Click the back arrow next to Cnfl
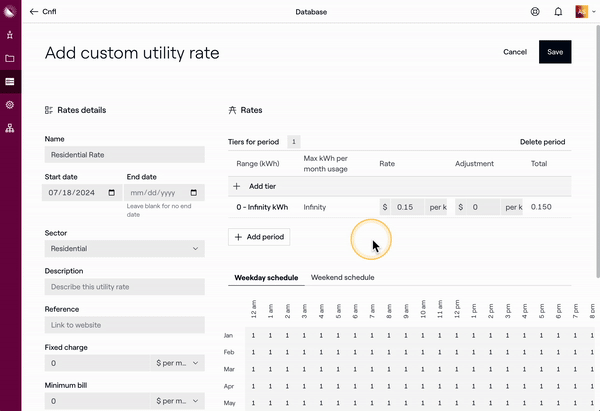The height and width of the screenshot is (411, 600). click(x=34, y=12)
